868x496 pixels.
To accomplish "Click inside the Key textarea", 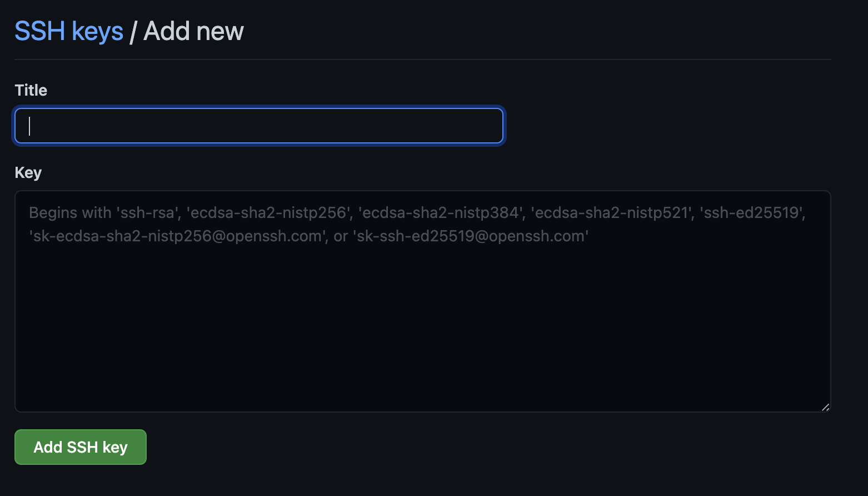I will (x=422, y=301).
